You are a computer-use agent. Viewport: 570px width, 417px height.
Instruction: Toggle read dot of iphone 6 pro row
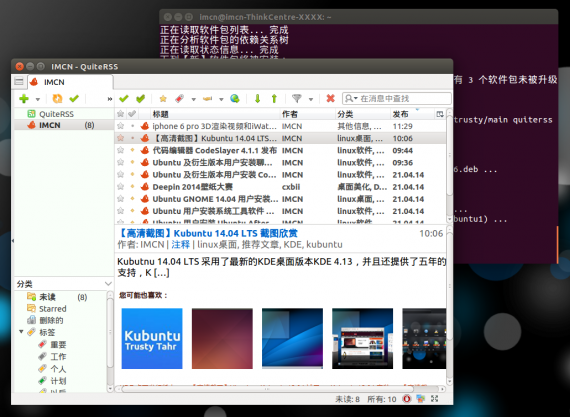132,126
